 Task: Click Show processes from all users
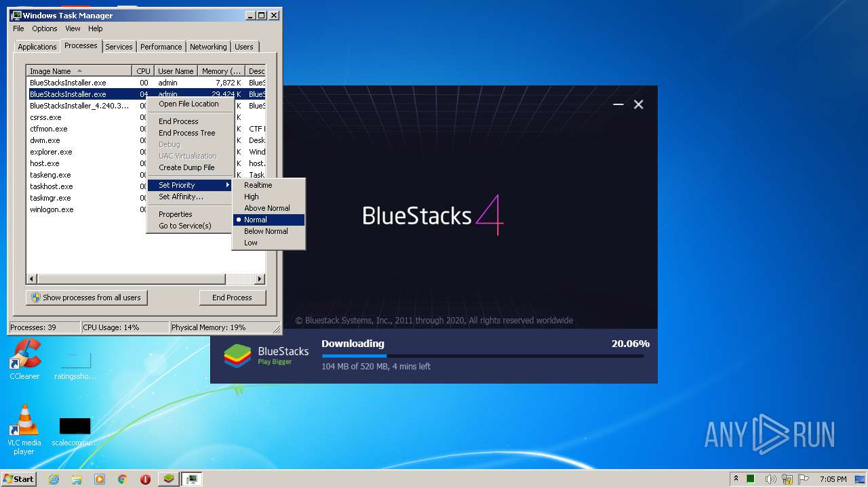point(86,298)
